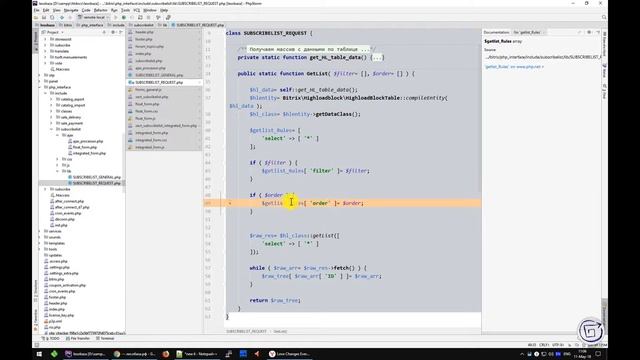The width and height of the screenshot is (640, 360).
Task: Select forms_general.js in the recent files popup
Action: pyautogui.click(x=164, y=89)
